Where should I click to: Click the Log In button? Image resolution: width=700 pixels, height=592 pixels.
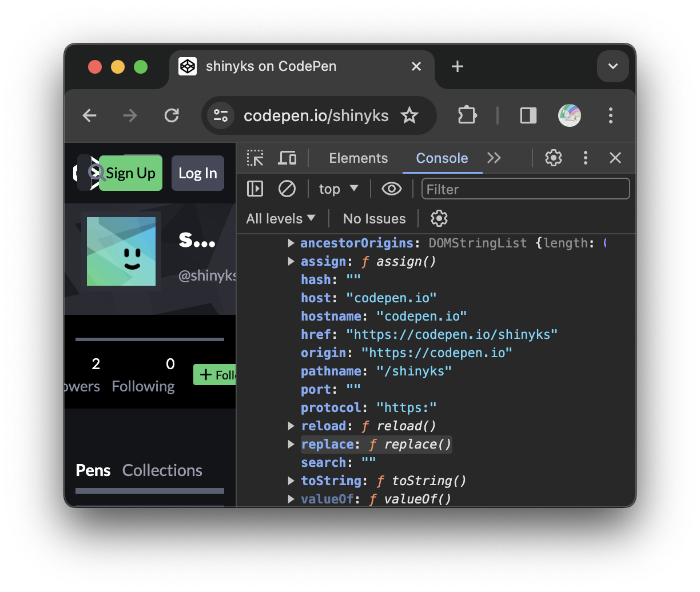198,173
